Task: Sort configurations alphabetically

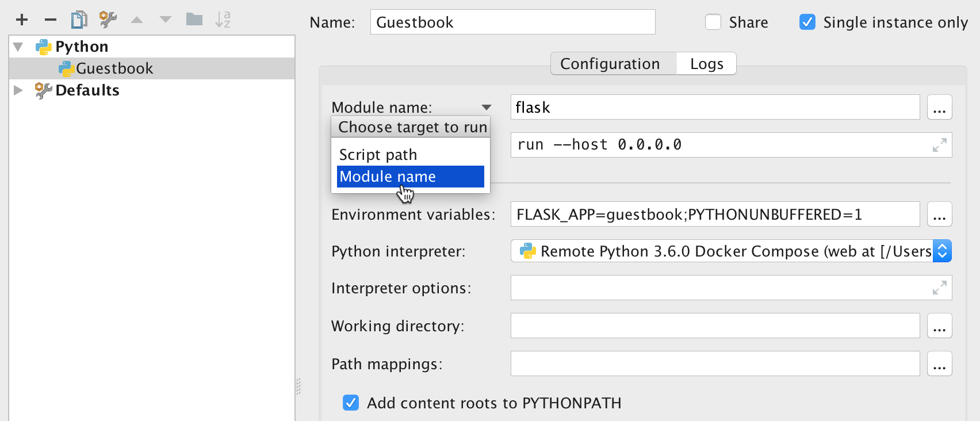Action: click(223, 20)
